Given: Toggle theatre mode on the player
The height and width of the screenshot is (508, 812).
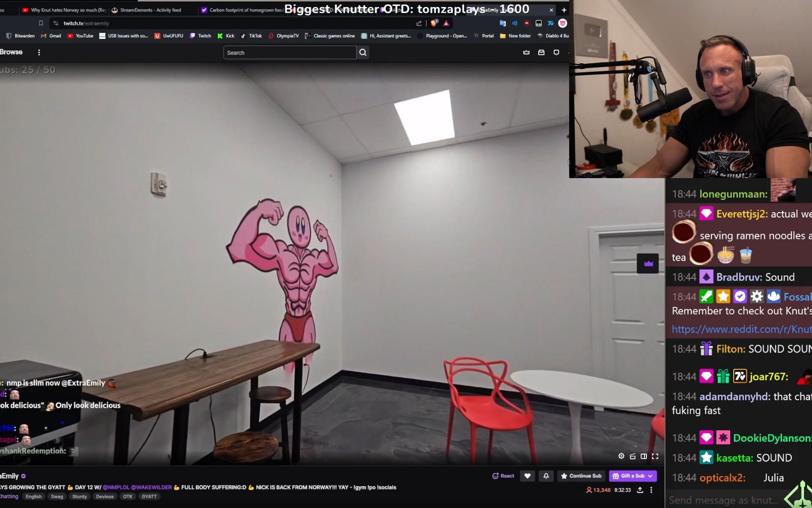Looking at the screenshot, I should (x=644, y=456).
